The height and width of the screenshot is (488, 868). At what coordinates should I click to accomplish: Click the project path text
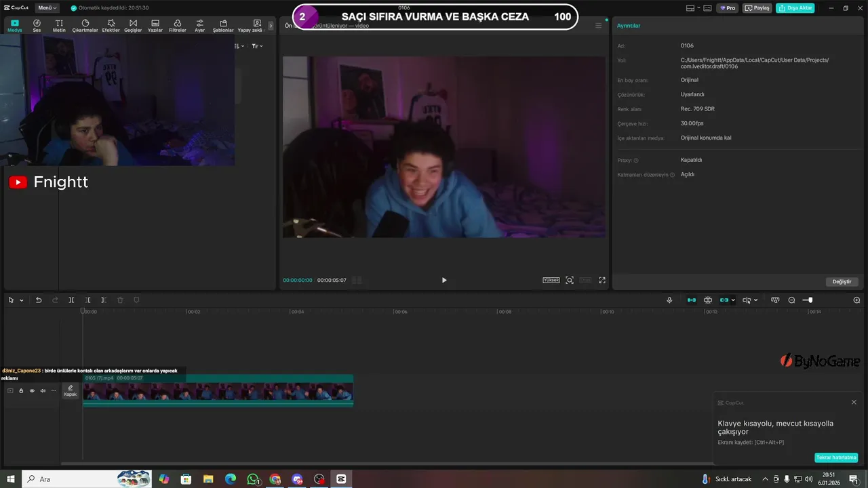click(x=755, y=63)
